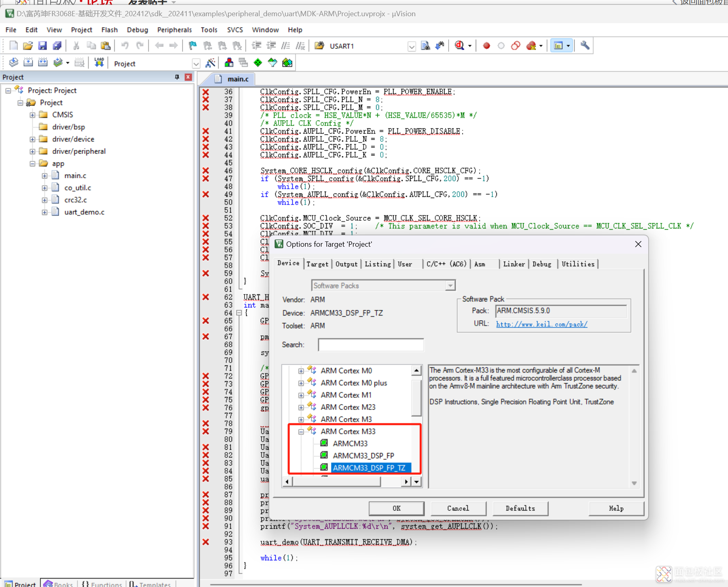Switch to the Debug tab in Options dialog
The width and height of the screenshot is (728, 587).
click(542, 264)
